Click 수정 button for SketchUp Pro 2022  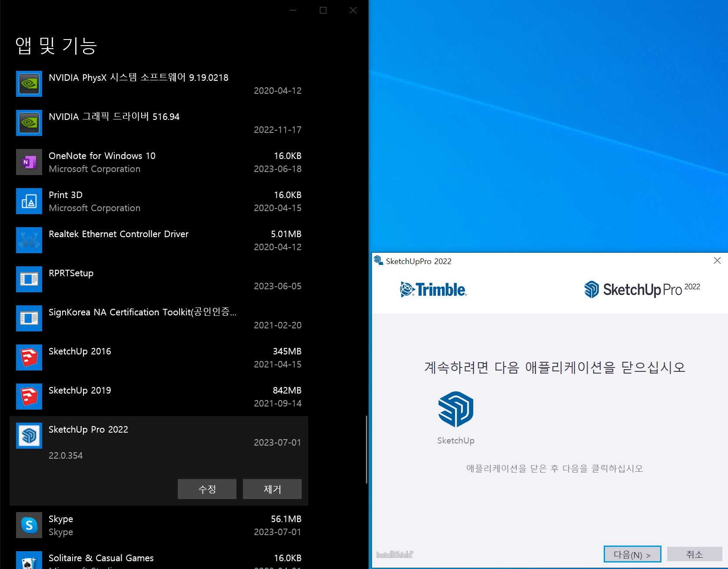pos(207,489)
